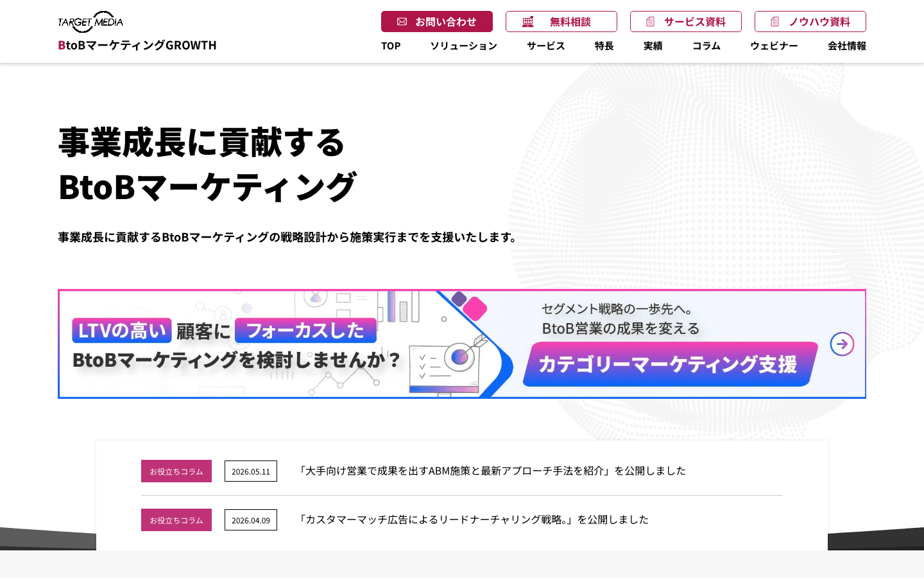This screenshot has width=924, height=578.
Task: Open the 無料相談 free consultation button
Action: (561, 21)
